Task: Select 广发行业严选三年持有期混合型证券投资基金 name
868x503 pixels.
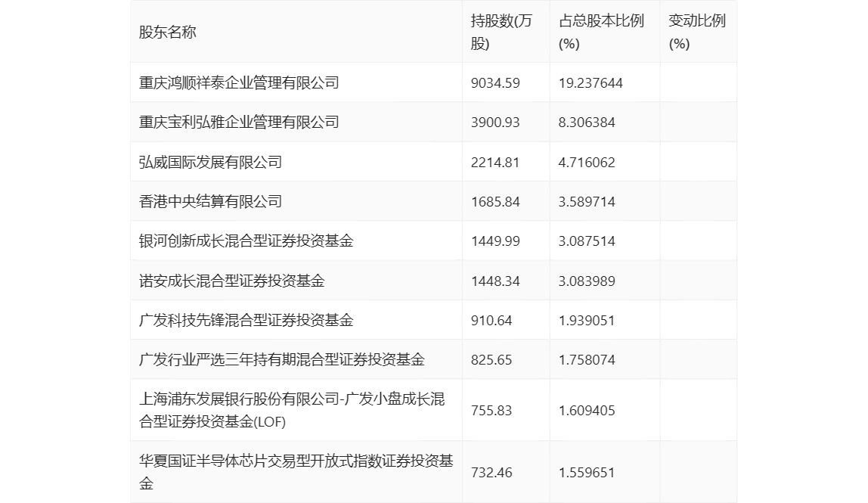Action: [x=282, y=359]
